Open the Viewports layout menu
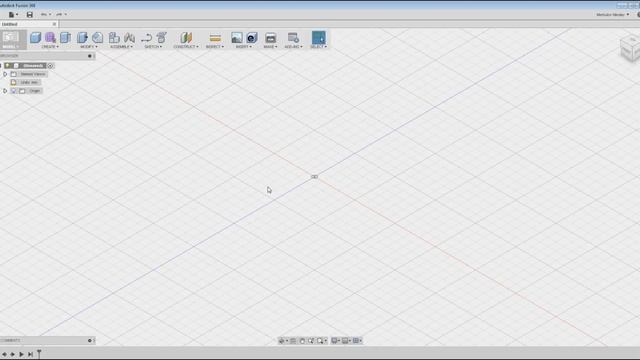 357,340
